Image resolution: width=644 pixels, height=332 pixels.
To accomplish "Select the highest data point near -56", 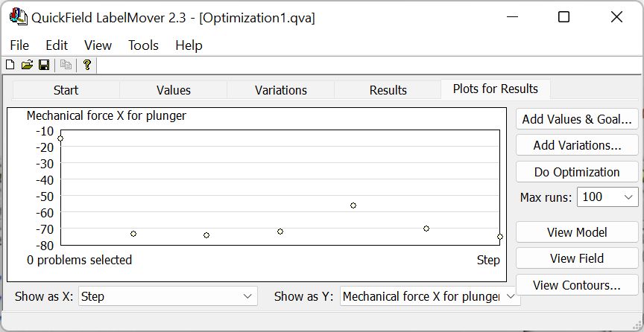I will tap(353, 205).
